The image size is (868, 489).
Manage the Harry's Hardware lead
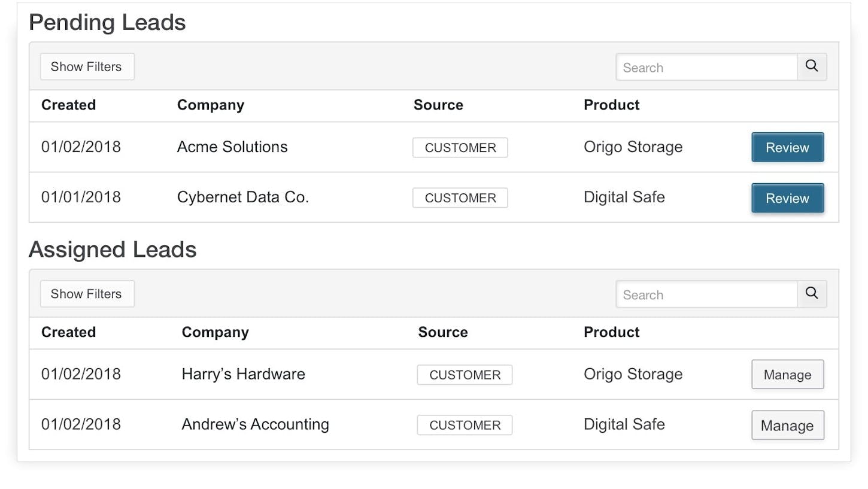(x=787, y=375)
